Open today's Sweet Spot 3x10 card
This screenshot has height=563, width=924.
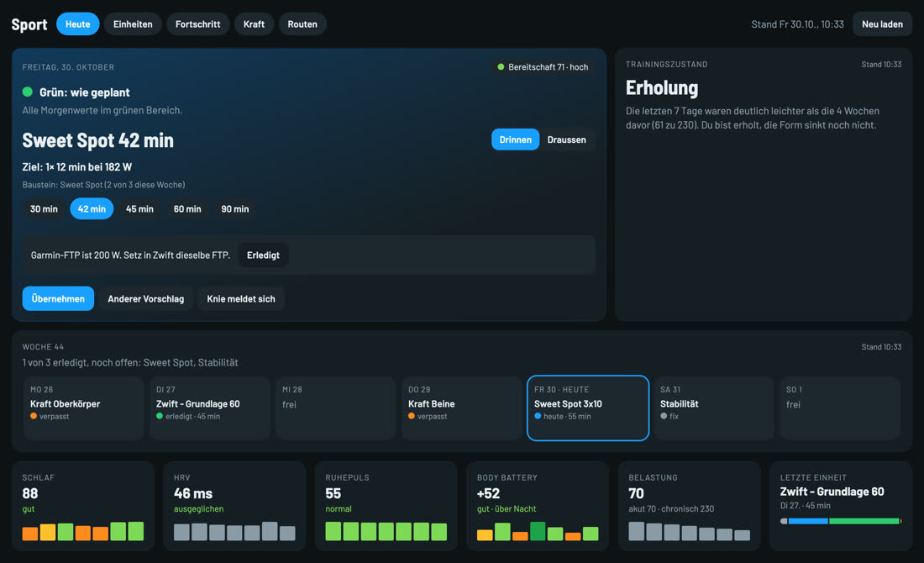pos(588,408)
